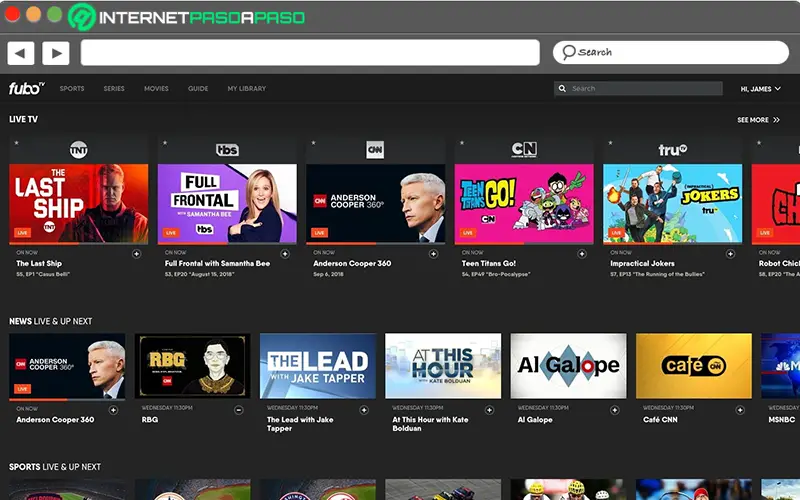The width and height of the screenshot is (800, 500).
Task: Add Impractical Jokers with plus icon
Action: point(730,254)
